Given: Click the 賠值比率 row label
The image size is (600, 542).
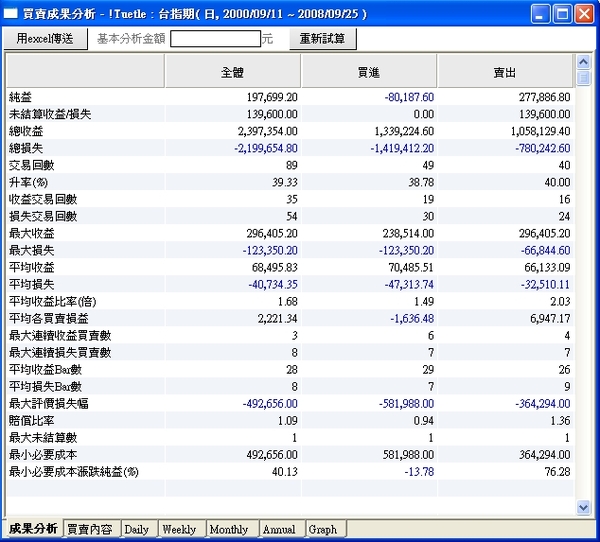Looking at the screenshot, I should pos(32,421).
